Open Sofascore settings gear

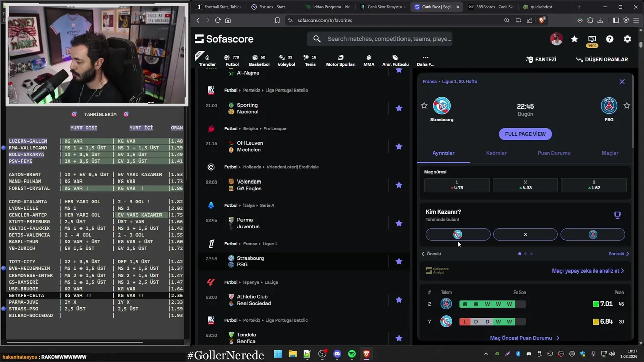[x=627, y=39]
